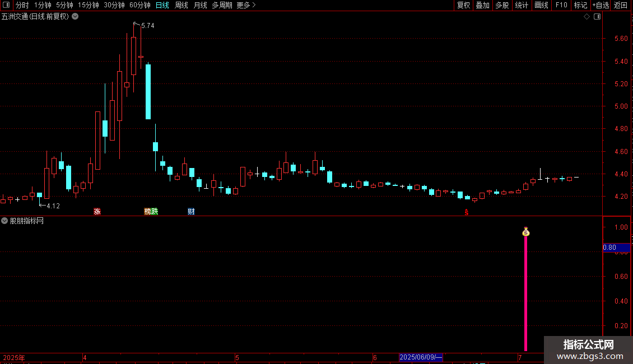Expand the 更多 periods menu
The height and width of the screenshot is (364, 633).
pyautogui.click(x=246, y=5)
